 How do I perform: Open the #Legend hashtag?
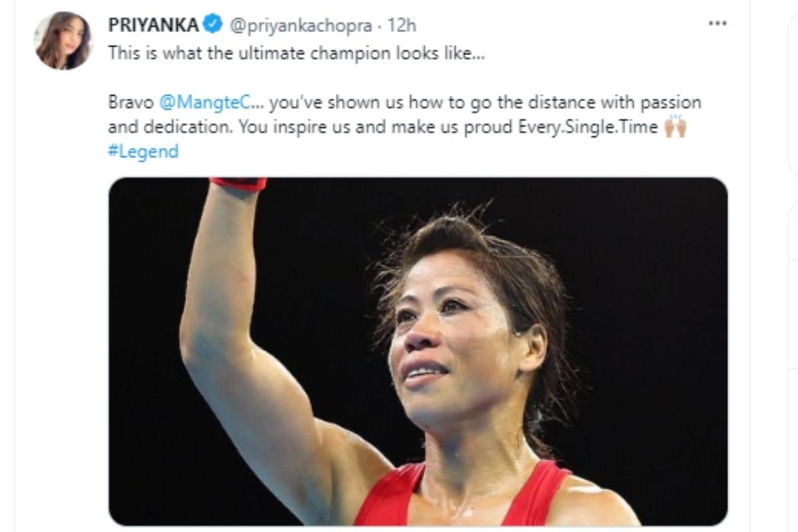click(143, 151)
